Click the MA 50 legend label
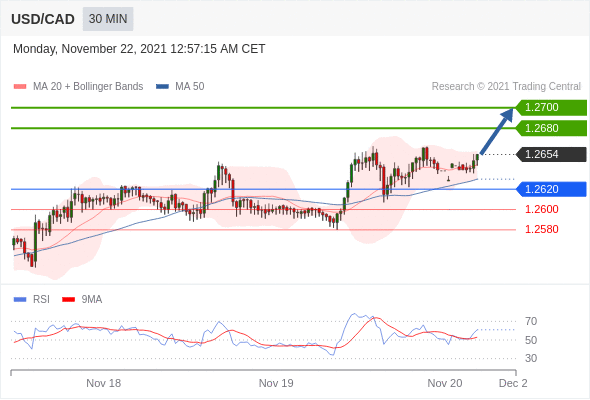590x400 pixels. [x=190, y=87]
